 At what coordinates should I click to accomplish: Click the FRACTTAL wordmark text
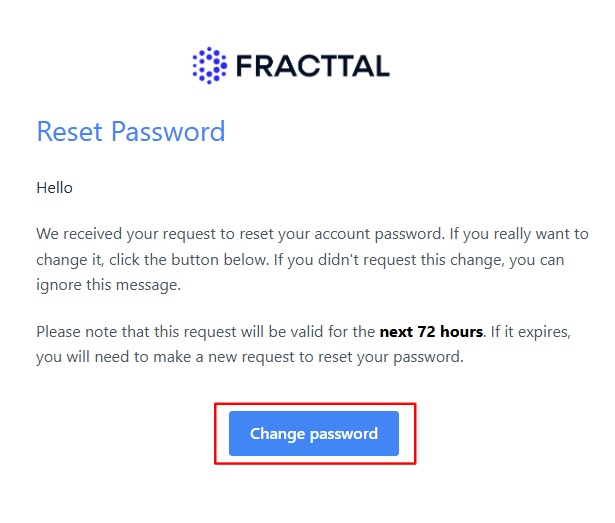(x=312, y=66)
